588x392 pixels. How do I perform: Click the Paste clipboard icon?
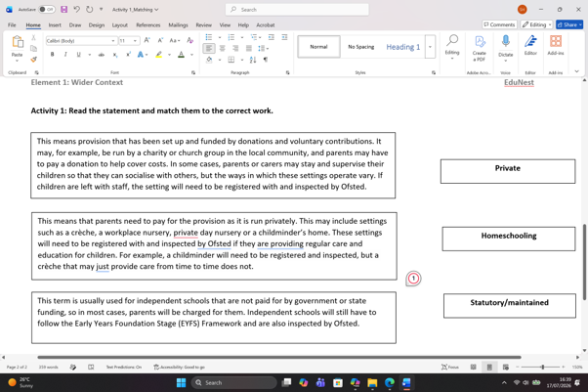point(18,42)
